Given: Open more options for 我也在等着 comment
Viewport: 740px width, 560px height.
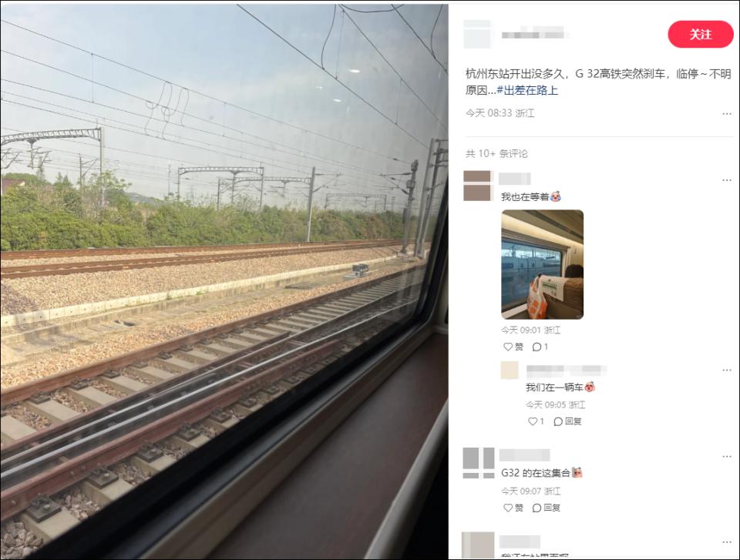Looking at the screenshot, I should point(726,180).
